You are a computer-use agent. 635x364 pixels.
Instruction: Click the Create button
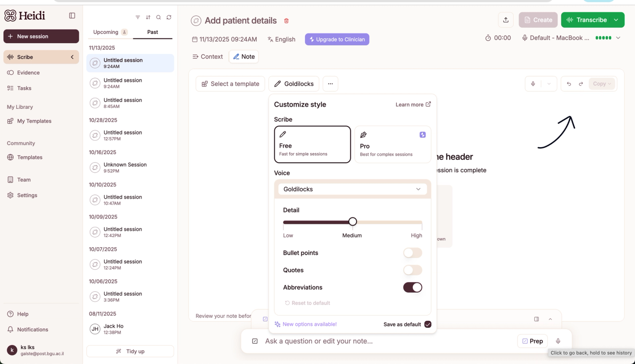[538, 20]
